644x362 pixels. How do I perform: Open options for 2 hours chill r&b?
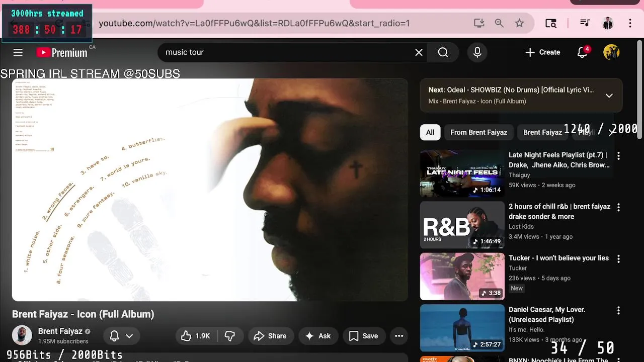tap(618, 207)
